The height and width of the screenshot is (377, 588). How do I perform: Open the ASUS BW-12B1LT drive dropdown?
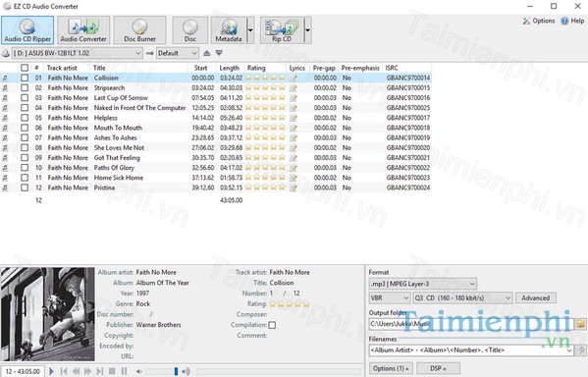[78, 53]
